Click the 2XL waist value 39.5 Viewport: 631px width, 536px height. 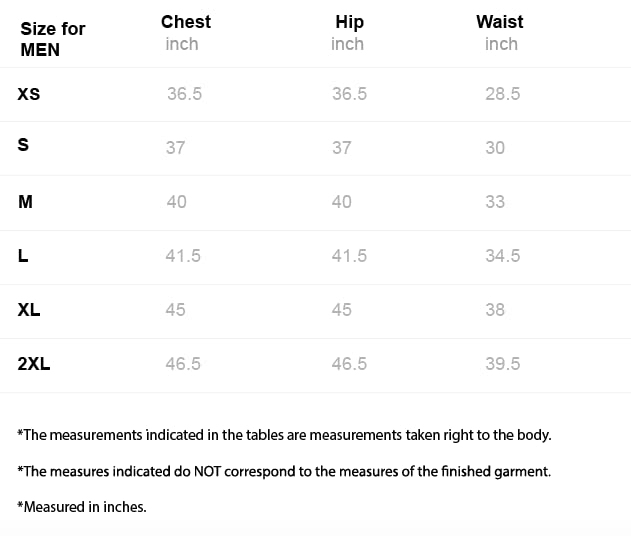[502, 364]
